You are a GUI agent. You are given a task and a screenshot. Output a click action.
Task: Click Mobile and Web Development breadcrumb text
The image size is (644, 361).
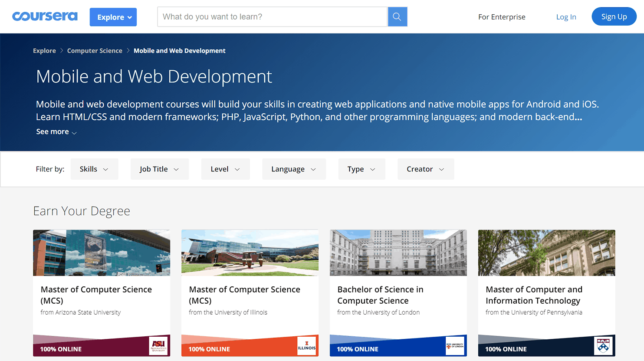(x=179, y=51)
